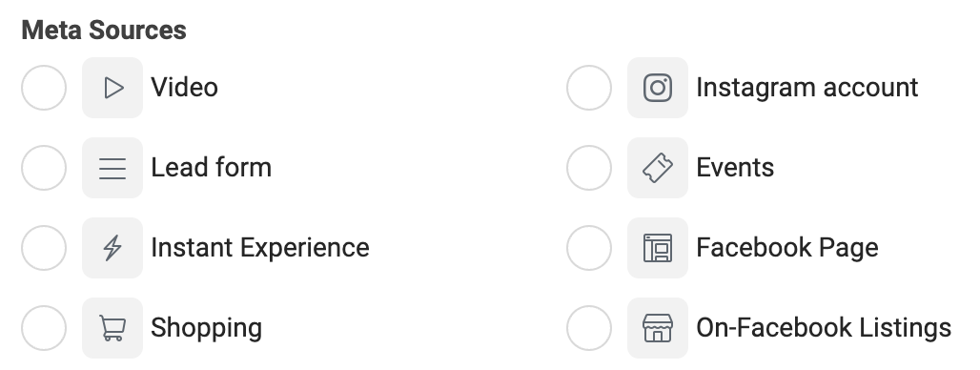Pick the Events radio button
Viewport: 980px width, 370px height.
click(589, 168)
